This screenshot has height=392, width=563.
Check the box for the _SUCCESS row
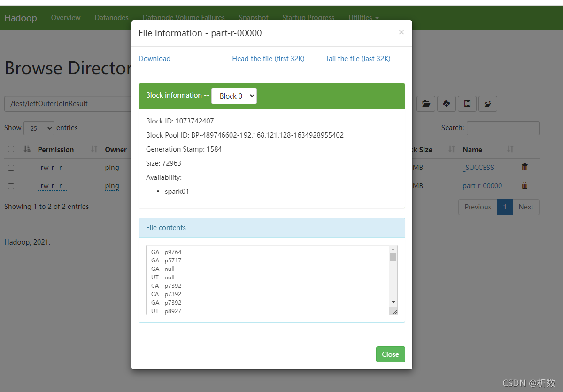click(11, 168)
